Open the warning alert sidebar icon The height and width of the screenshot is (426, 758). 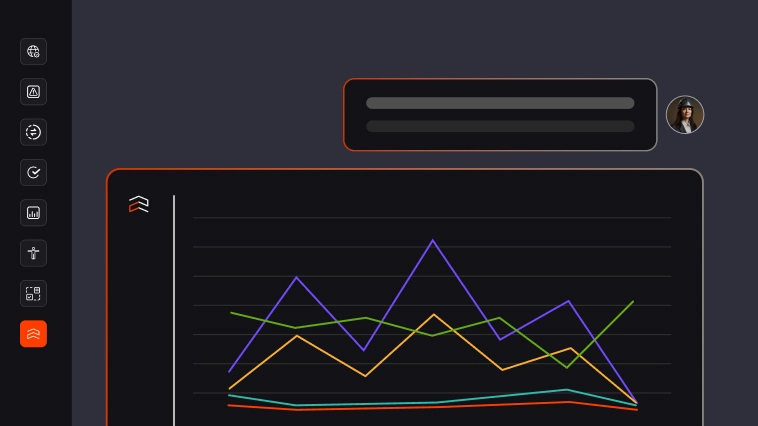tap(33, 92)
